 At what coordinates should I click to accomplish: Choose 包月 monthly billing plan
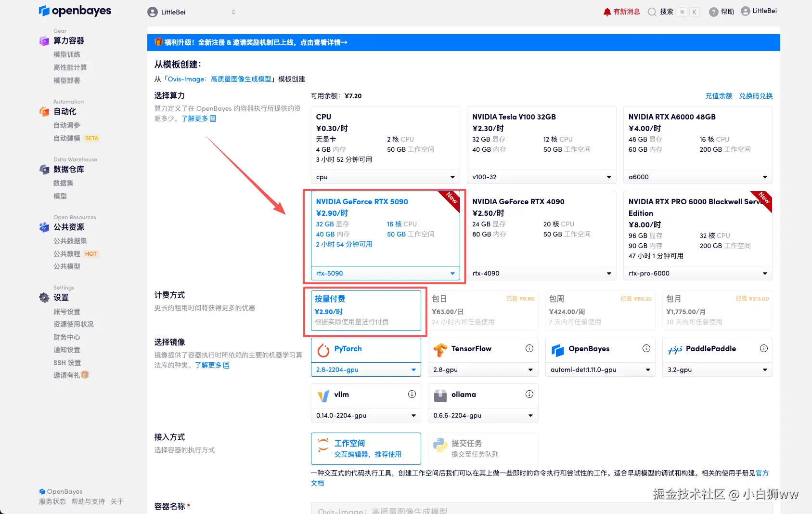click(x=718, y=311)
